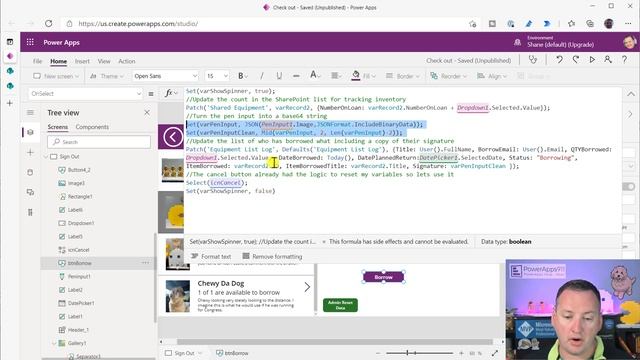Open the Advanced tools icon in rail

coord(30,212)
